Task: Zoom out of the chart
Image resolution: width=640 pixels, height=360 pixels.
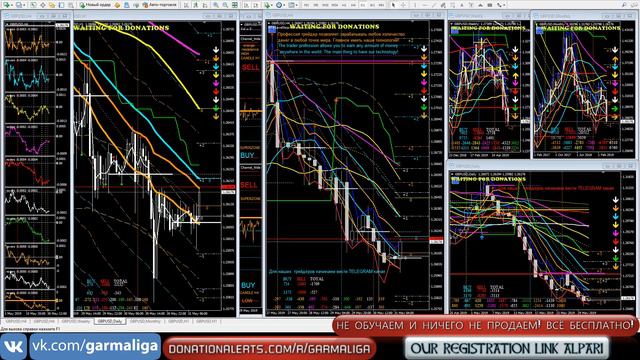Action: (225, 5)
